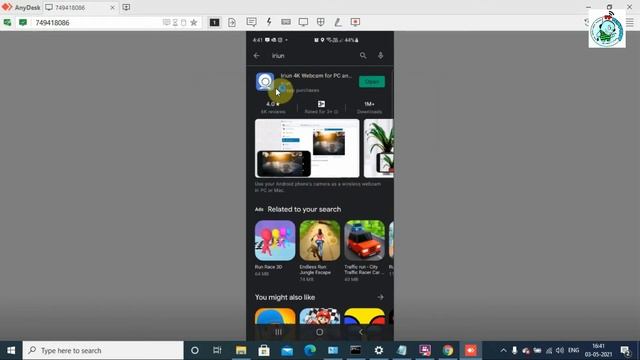
Task: Select monitor 1 button in AnyDesk toolbar
Action: click(x=214, y=22)
